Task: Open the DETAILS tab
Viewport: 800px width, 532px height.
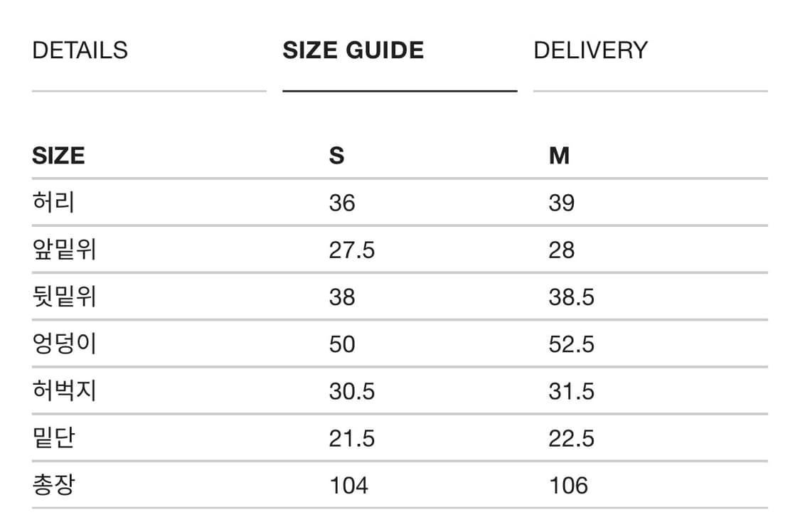Action: [x=80, y=50]
